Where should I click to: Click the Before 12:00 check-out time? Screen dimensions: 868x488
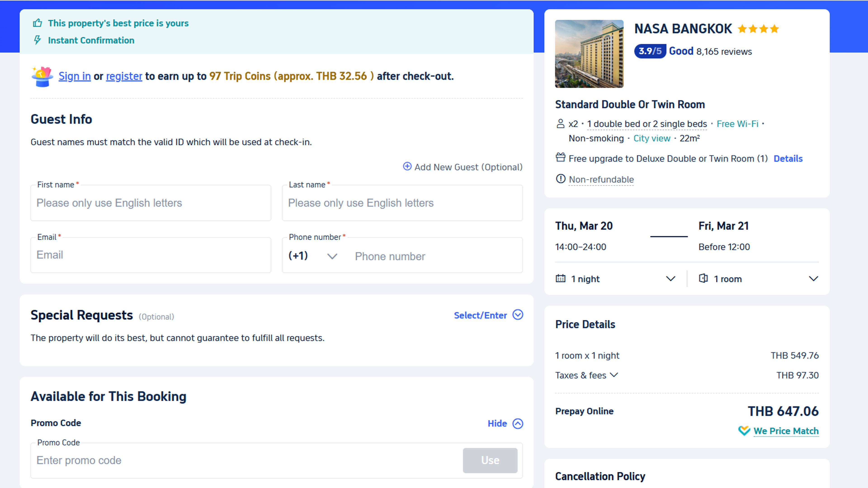click(x=724, y=247)
